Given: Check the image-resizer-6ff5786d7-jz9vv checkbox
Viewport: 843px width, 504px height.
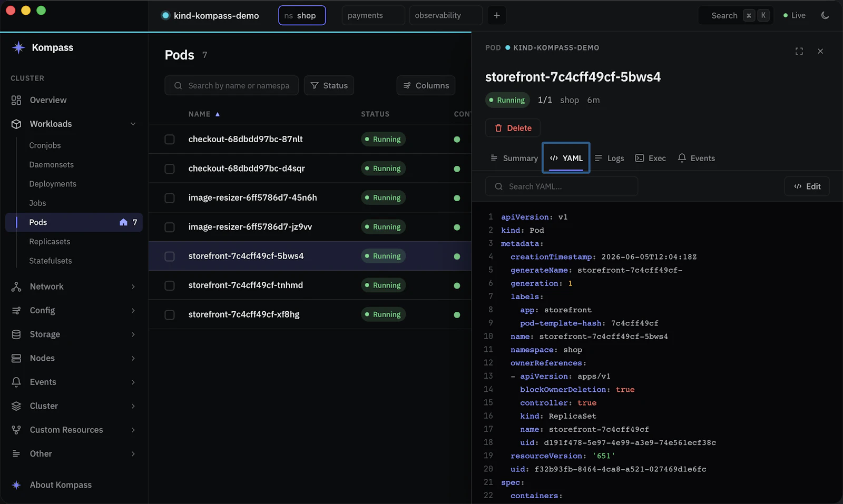Looking at the screenshot, I should click(x=170, y=227).
